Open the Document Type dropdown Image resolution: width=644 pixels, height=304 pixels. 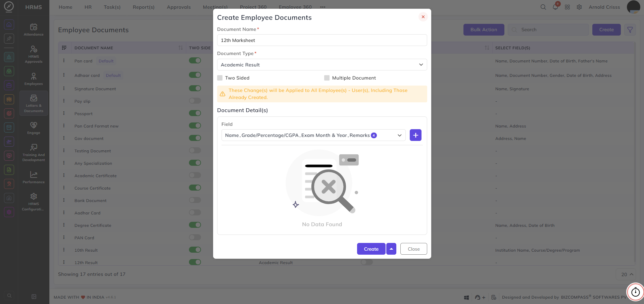pos(322,65)
